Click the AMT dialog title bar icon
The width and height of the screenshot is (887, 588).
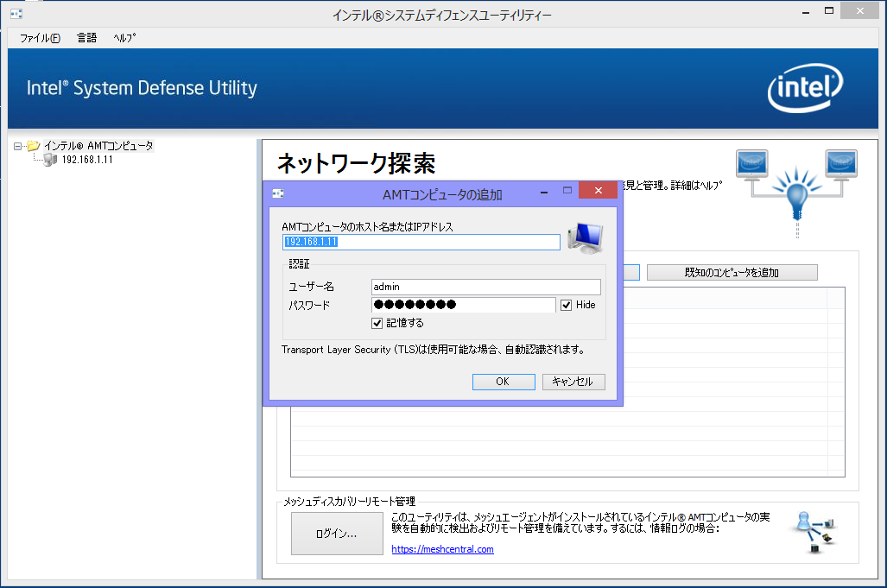point(278,194)
